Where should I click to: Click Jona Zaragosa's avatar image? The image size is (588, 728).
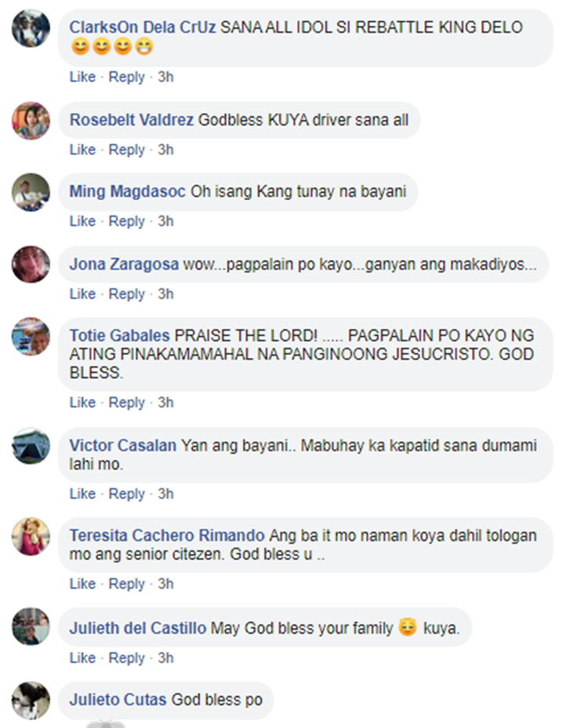click(x=31, y=265)
